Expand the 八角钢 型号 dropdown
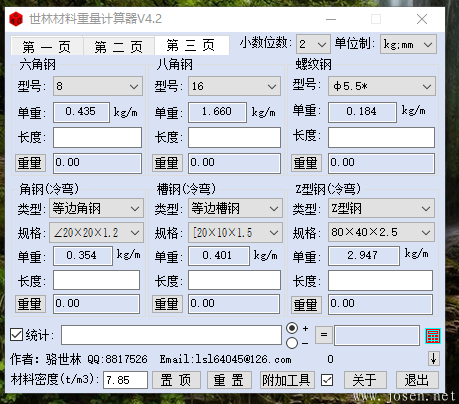This screenshot has height=404, width=459. [234, 86]
